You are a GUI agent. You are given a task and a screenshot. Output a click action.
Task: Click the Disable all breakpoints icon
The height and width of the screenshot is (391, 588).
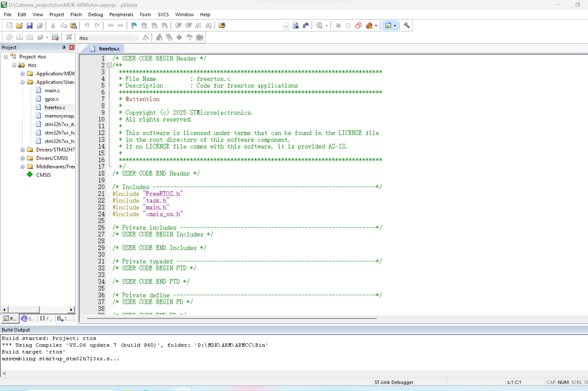(358, 26)
